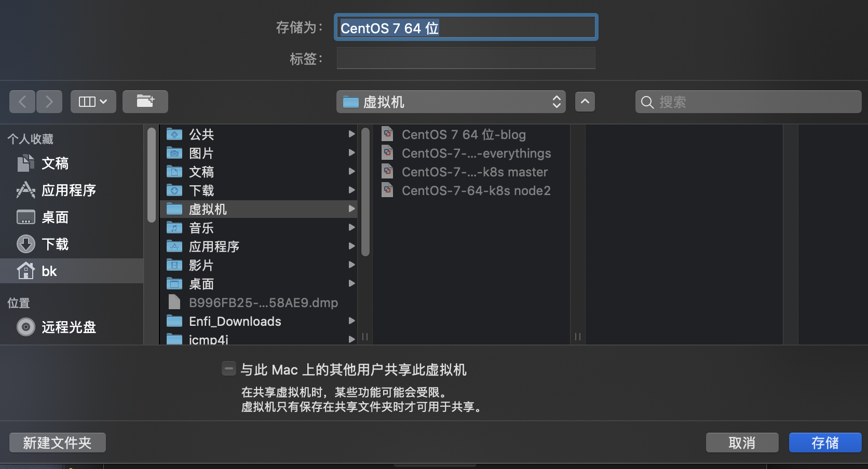The image size is (868, 469).
Task: Click the first column width handle
Action: point(365,337)
